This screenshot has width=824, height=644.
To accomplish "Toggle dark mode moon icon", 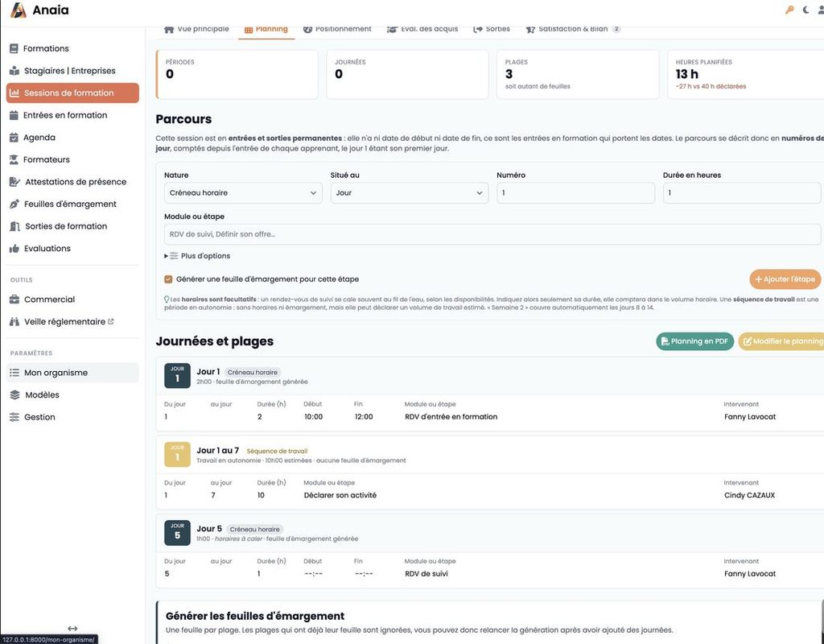I will (x=805, y=10).
